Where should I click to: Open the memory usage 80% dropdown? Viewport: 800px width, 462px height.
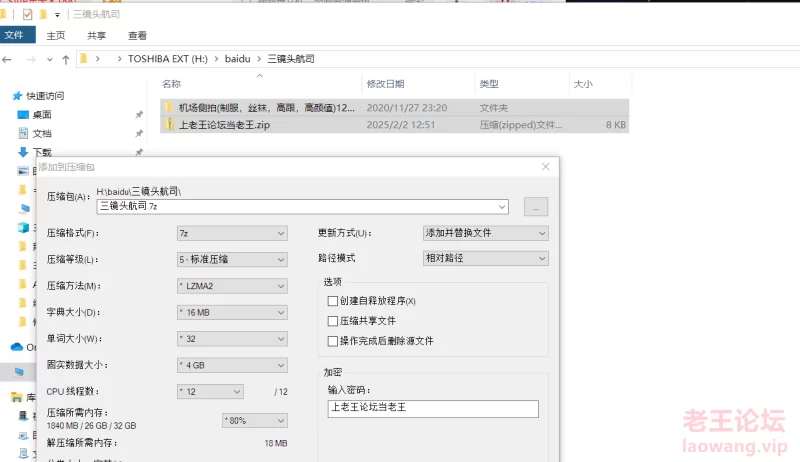255,421
